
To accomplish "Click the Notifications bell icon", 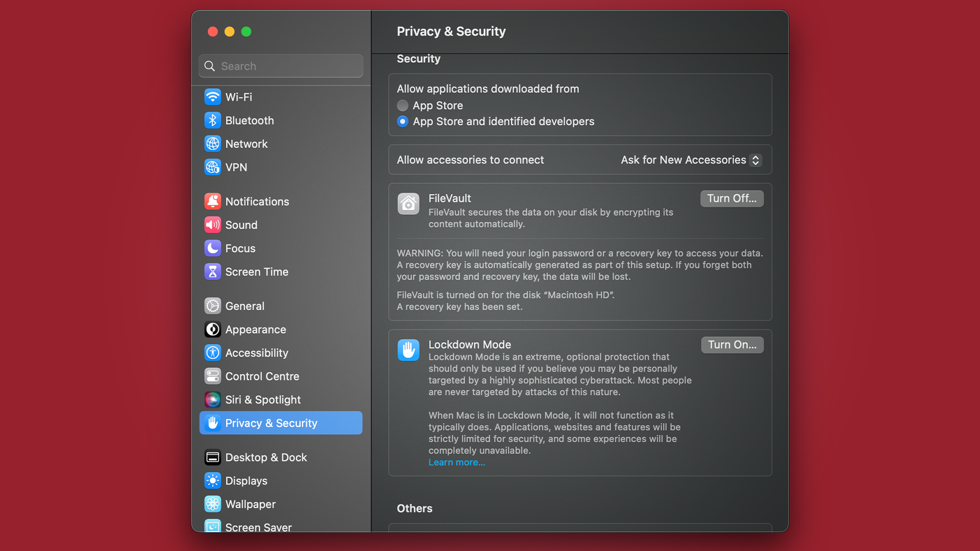I will tap(213, 202).
